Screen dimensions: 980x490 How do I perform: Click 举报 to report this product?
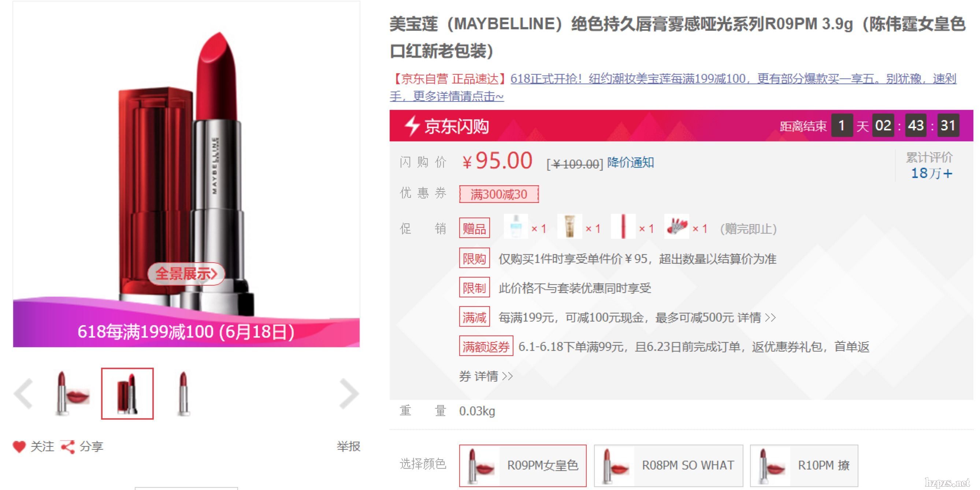348,446
